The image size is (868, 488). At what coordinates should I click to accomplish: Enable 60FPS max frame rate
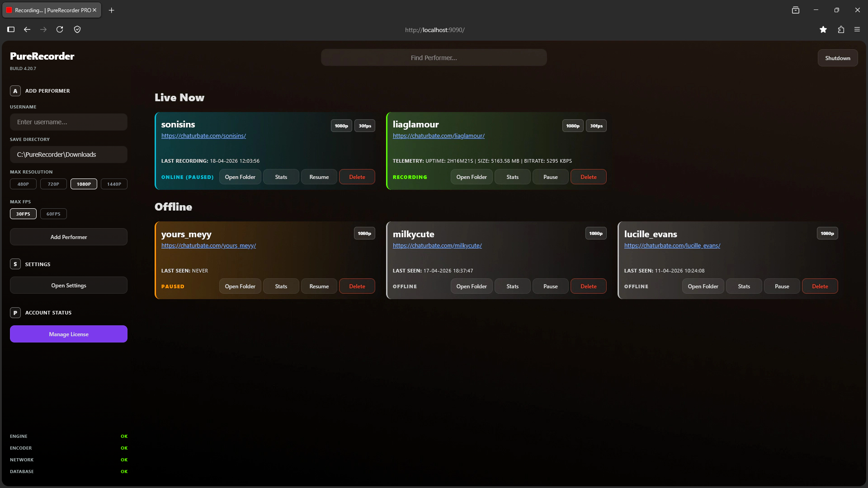(53, 214)
